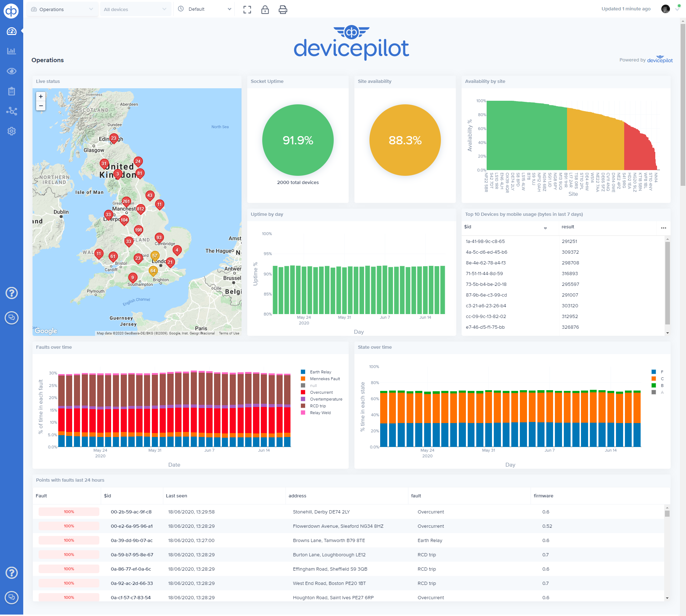Screen dimensions: 686x616
Task: Open the eye monitoring sidebar icon
Action: [11, 71]
